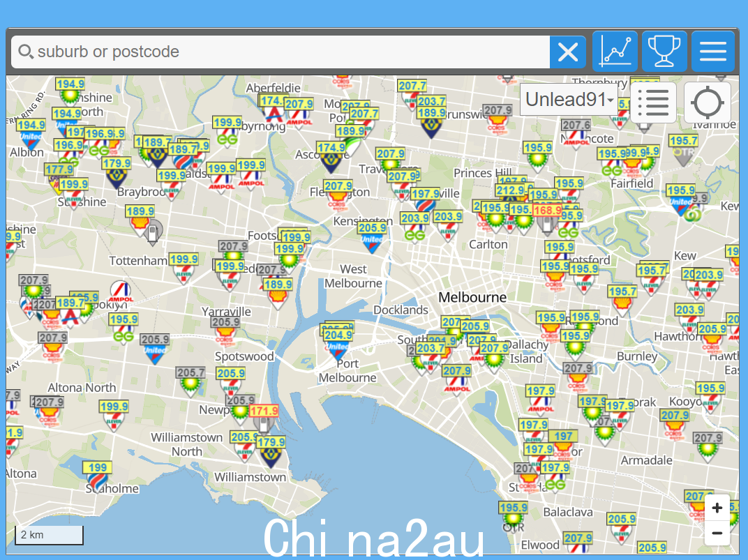Image resolution: width=748 pixels, height=560 pixels.
Task: Click the Altona North suburb label
Action: (82, 388)
